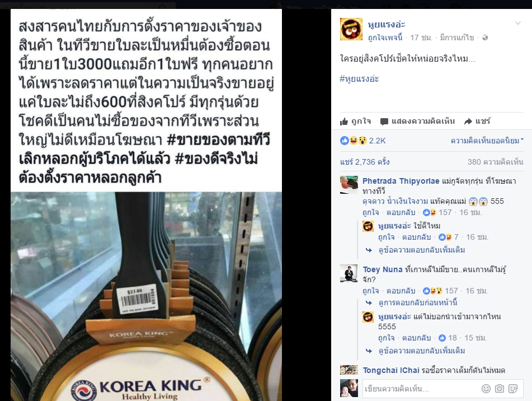Click the หุยแรงอ่ะ page profile picture

point(351,29)
